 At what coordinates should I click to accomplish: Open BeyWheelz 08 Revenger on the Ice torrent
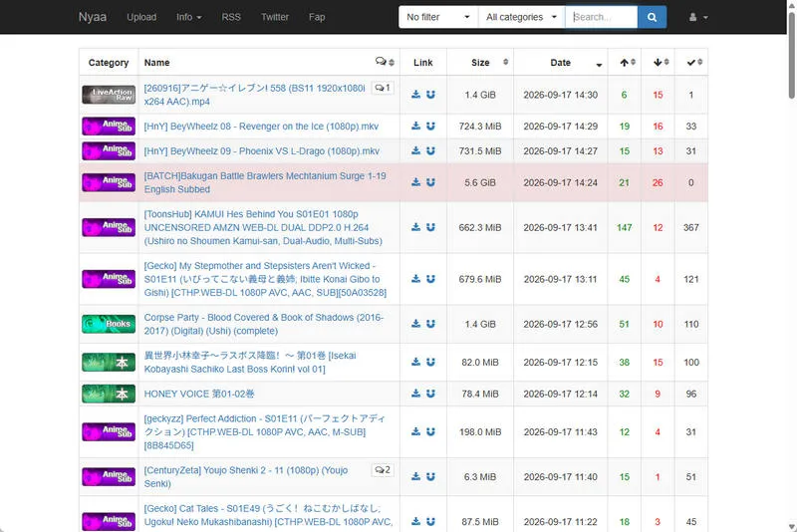261,126
